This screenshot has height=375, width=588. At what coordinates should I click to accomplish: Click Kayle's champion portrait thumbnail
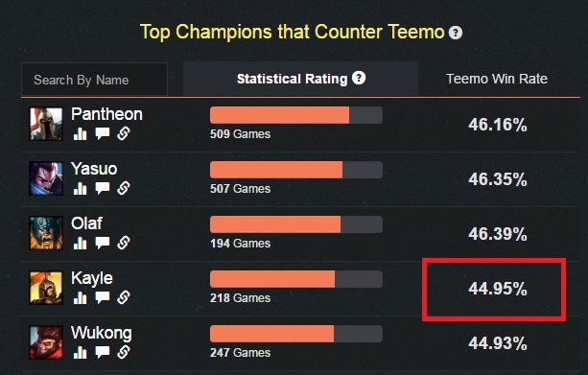[46, 288]
